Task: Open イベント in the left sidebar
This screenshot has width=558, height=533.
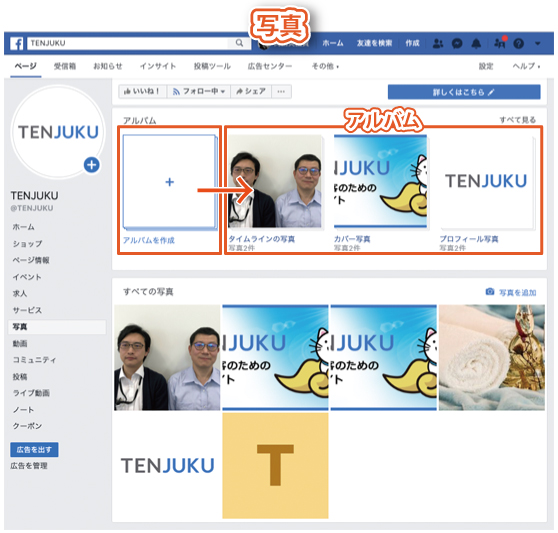Action: click(27, 277)
